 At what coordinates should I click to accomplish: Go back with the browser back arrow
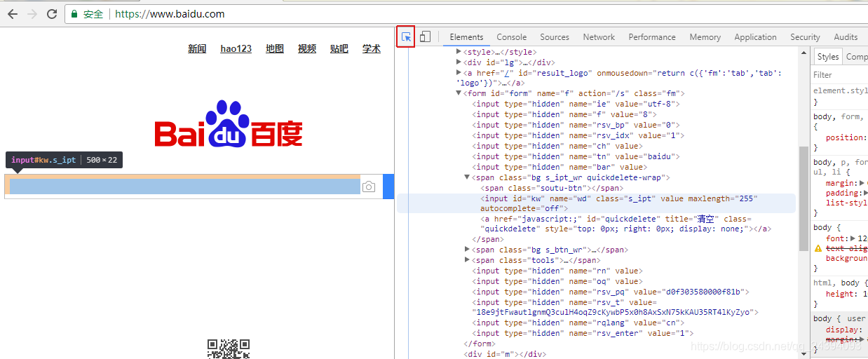pyautogui.click(x=13, y=14)
